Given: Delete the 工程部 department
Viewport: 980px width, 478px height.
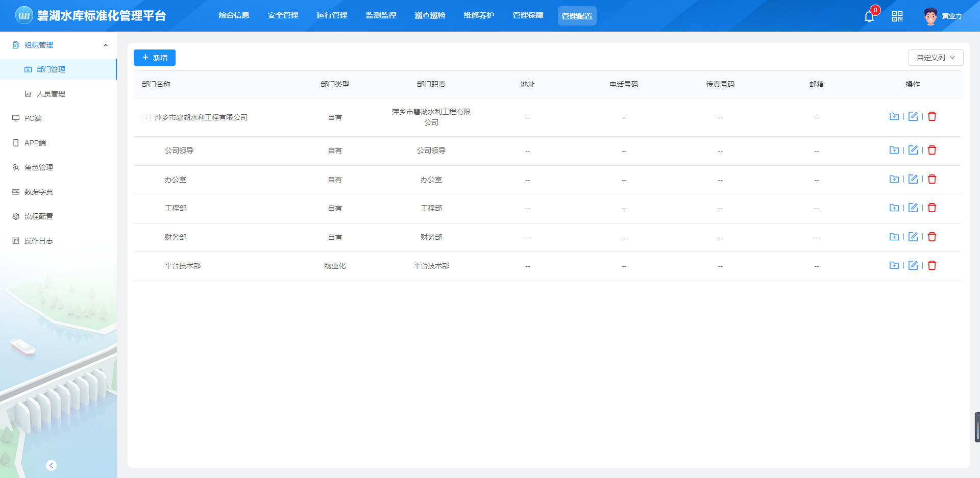Looking at the screenshot, I should click(x=932, y=208).
